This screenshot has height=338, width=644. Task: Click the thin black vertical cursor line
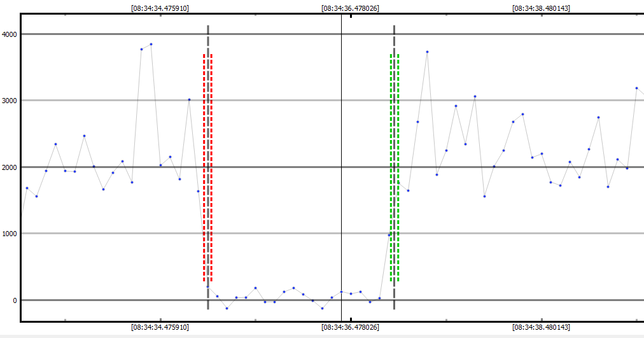pos(341,167)
